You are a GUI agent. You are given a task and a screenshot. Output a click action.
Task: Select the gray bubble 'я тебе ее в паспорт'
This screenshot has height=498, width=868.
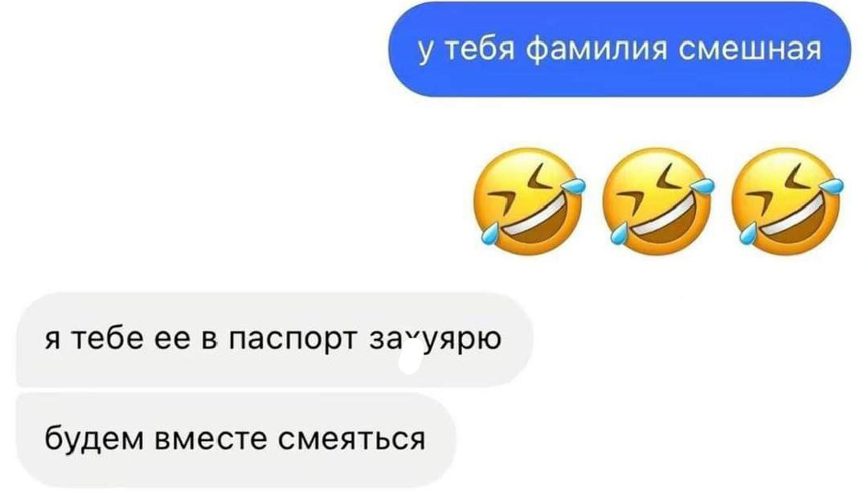(x=275, y=340)
